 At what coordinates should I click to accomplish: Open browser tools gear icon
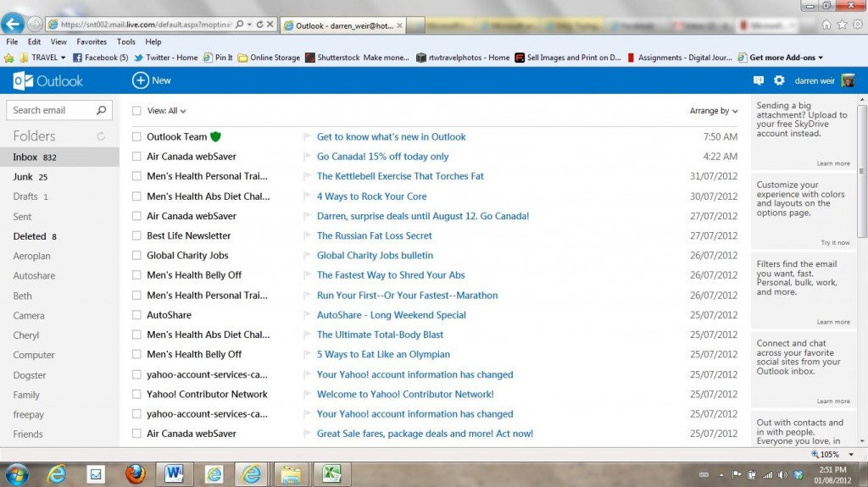[858, 25]
